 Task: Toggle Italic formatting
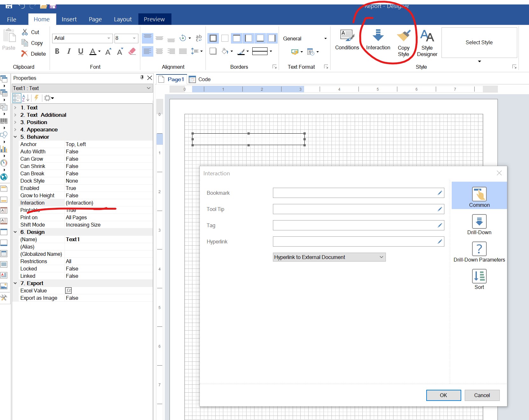[x=69, y=51]
